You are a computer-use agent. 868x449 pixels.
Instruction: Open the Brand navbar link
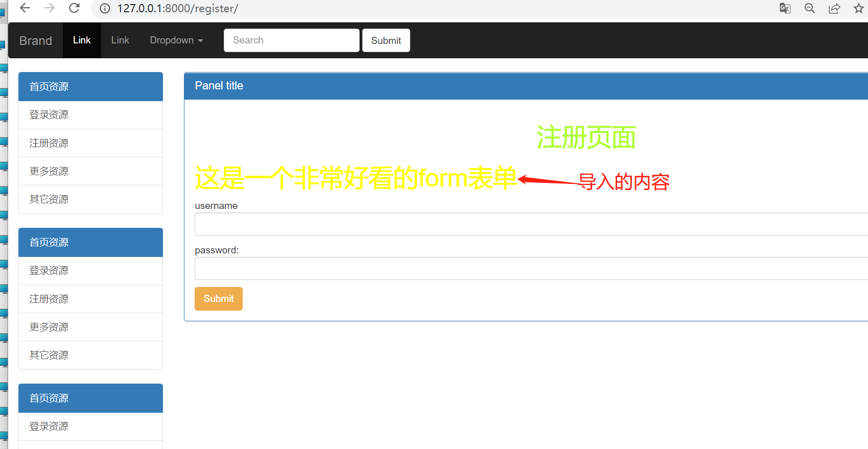(x=36, y=40)
